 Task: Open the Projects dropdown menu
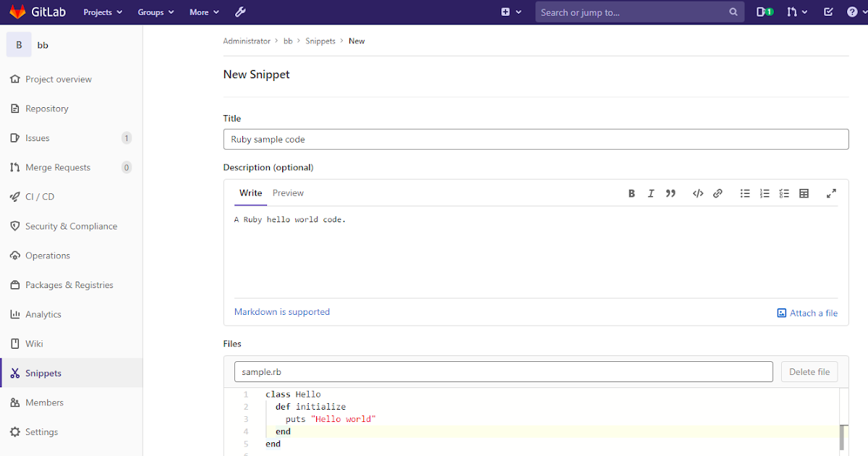click(101, 12)
